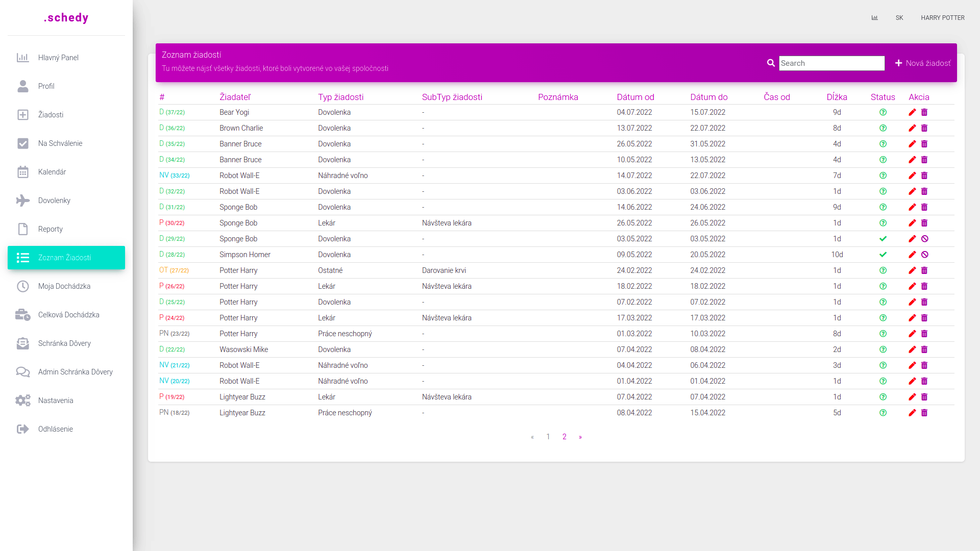Click the .schedy logo
The height and width of the screenshot is (551, 980).
tap(66, 18)
